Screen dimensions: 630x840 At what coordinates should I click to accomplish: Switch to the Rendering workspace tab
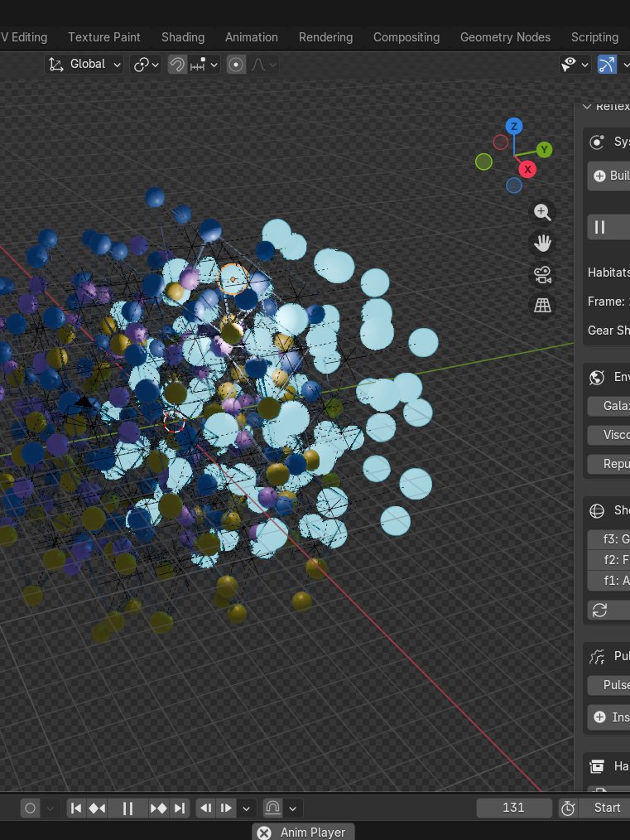tap(325, 37)
